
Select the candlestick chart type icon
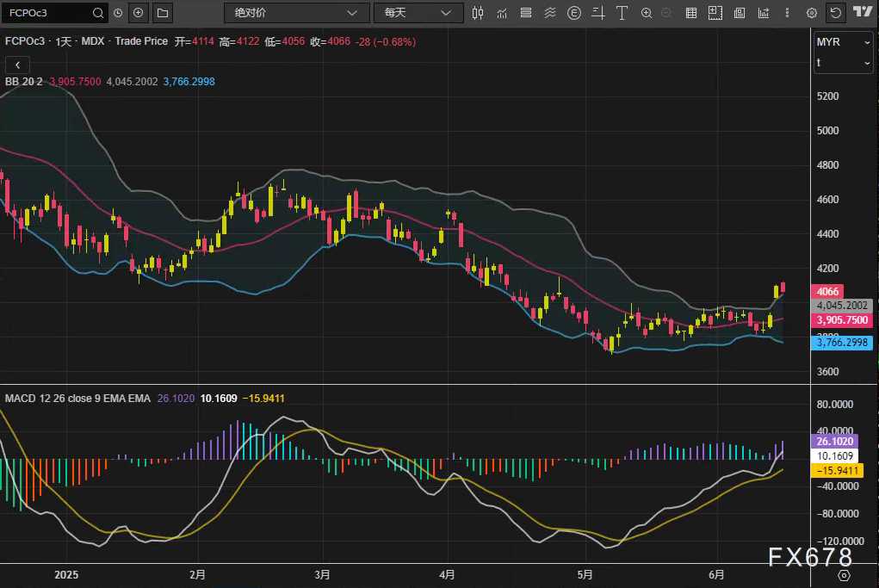(478, 13)
